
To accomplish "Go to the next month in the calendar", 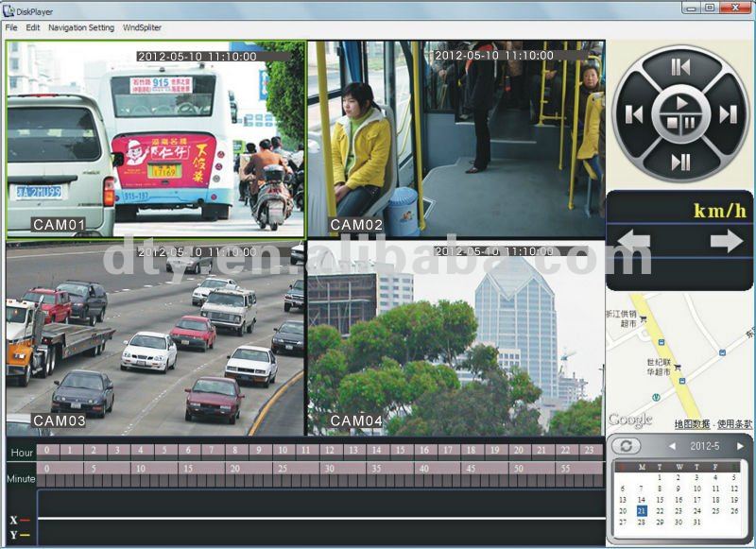I will 740,446.
